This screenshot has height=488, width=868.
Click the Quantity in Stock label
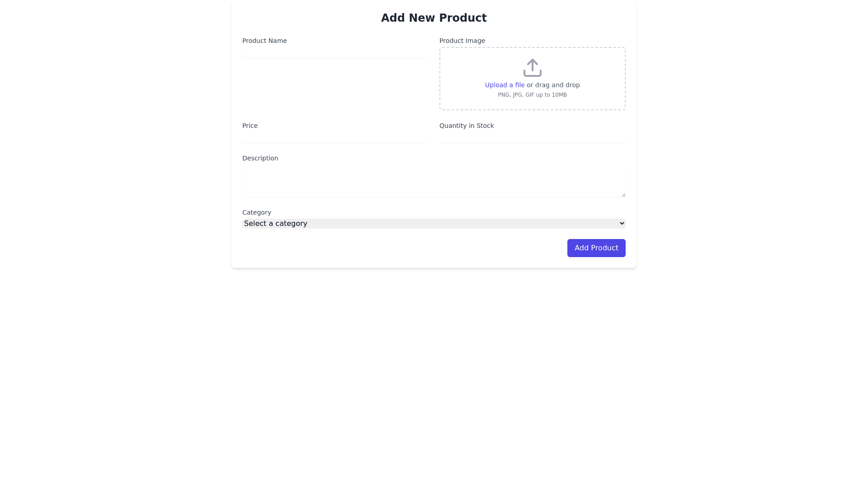tap(466, 126)
